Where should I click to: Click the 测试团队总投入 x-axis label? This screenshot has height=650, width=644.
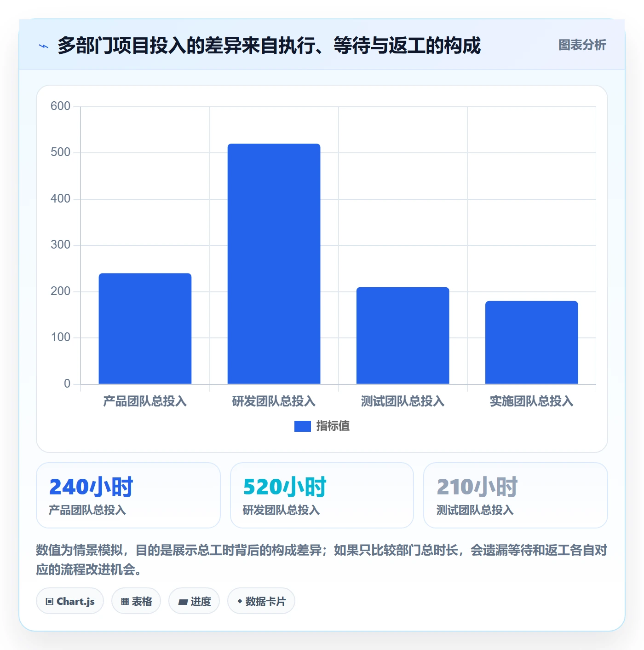click(x=402, y=401)
